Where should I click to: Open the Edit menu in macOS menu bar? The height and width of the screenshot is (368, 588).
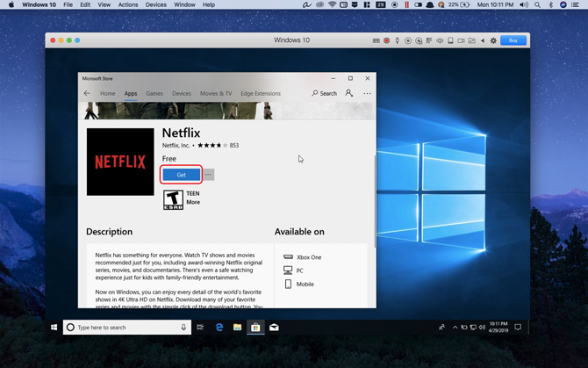point(85,4)
